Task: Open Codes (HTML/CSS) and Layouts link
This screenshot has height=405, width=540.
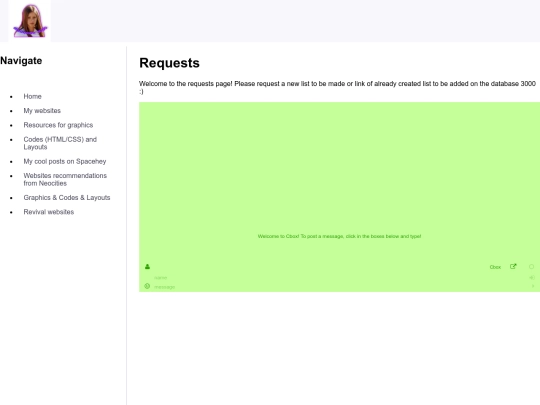Action: click(x=60, y=143)
